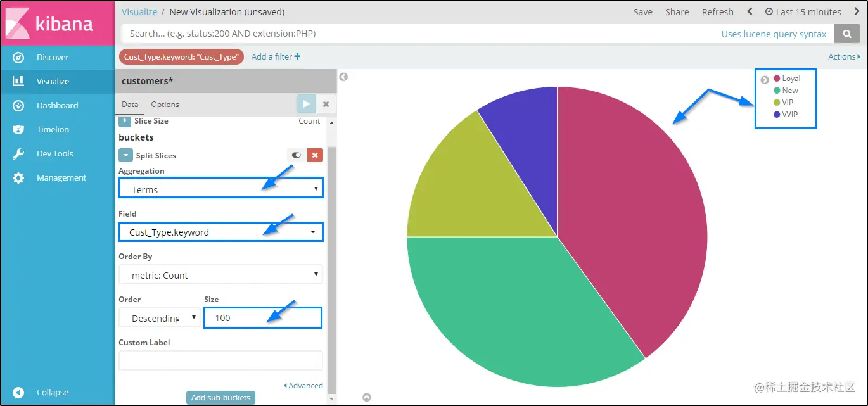The height and width of the screenshot is (406, 868).
Task: Click Save in the top bar
Action: point(642,11)
